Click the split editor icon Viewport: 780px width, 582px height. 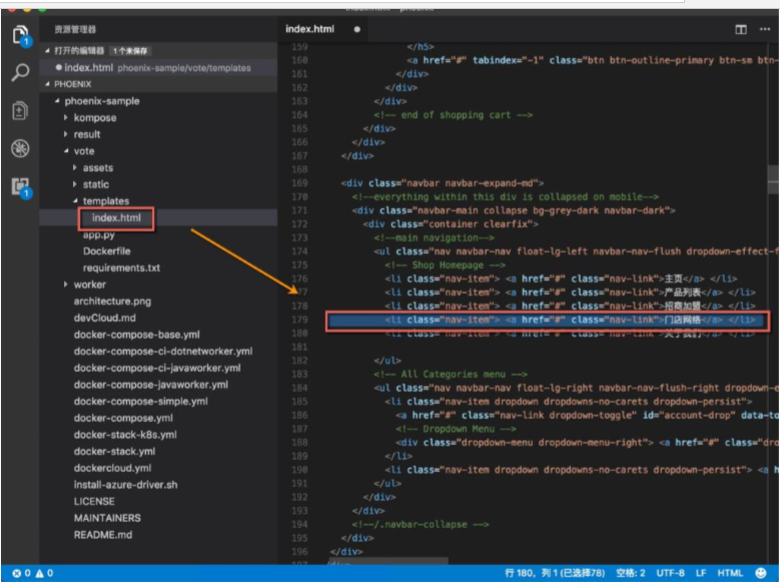[x=741, y=29]
